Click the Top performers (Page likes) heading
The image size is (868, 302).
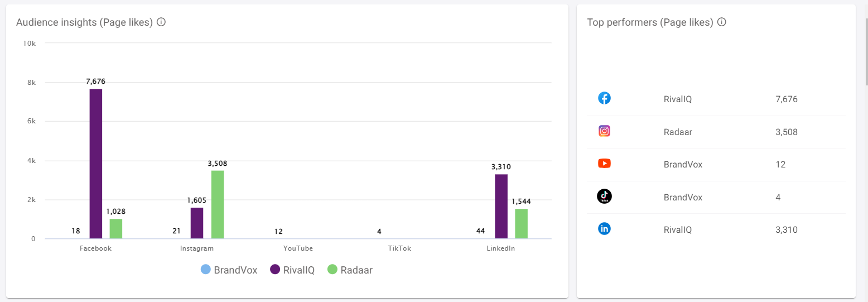(650, 22)
